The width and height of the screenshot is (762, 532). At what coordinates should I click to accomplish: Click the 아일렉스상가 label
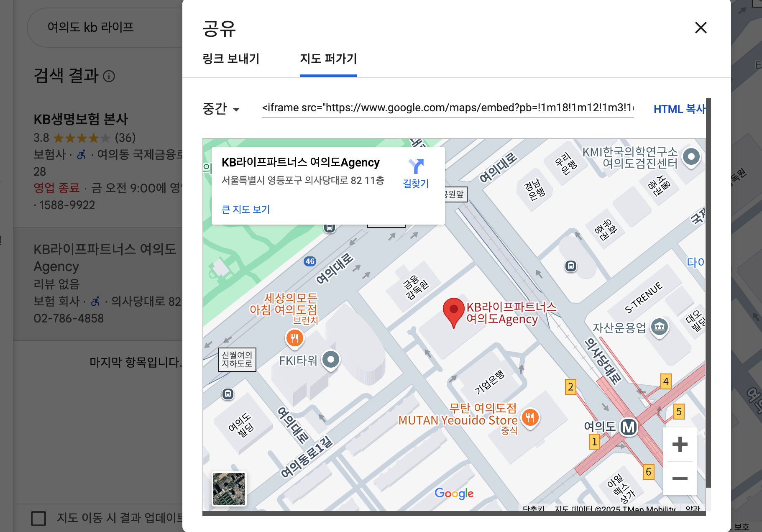tap(621, 488)
